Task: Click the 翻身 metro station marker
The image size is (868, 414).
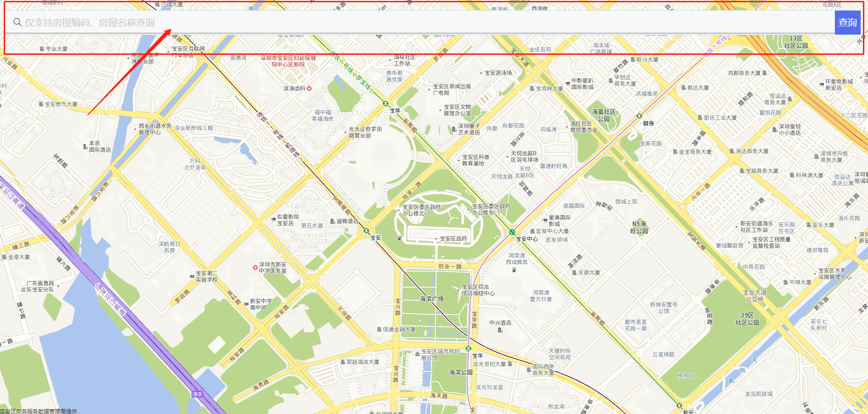Action: point(639,116)
